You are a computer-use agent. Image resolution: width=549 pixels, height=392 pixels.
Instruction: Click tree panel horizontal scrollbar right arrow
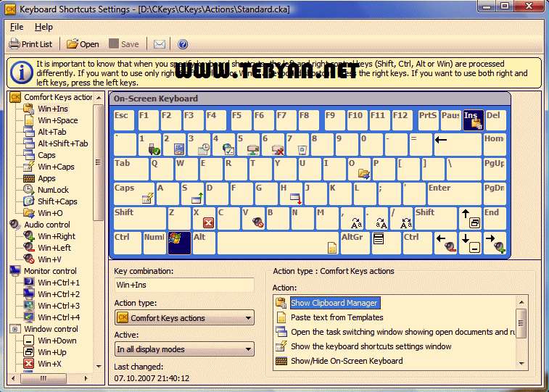click(86, 378)
